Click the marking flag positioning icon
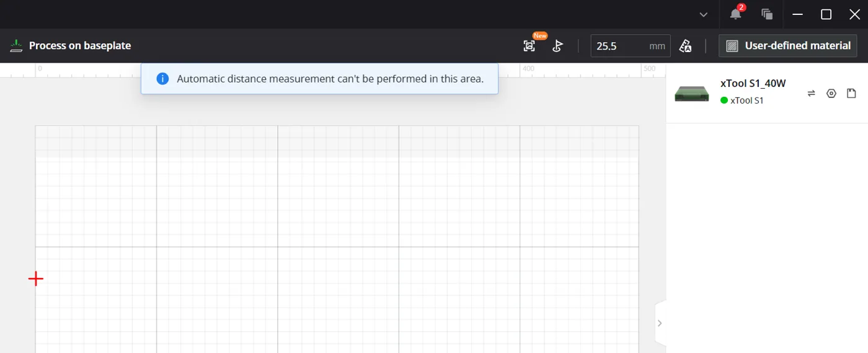 click(557, 45)
